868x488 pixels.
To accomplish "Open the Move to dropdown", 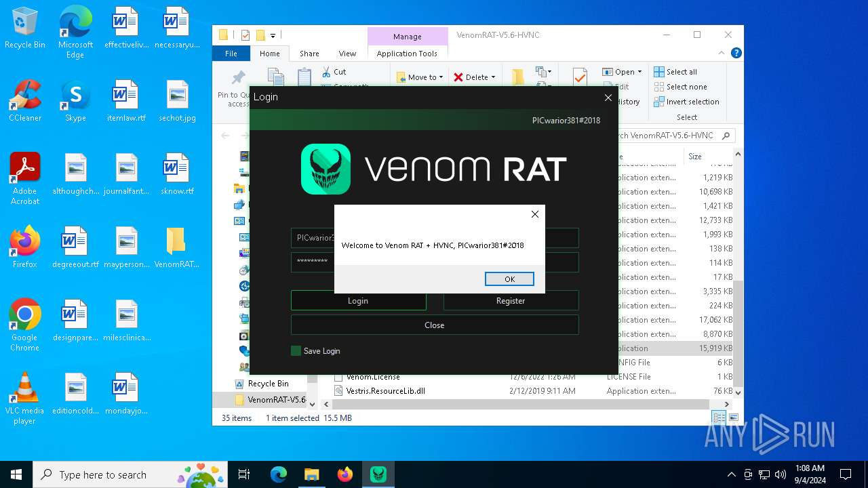I will pyautogui.click(x=420, y=77).
